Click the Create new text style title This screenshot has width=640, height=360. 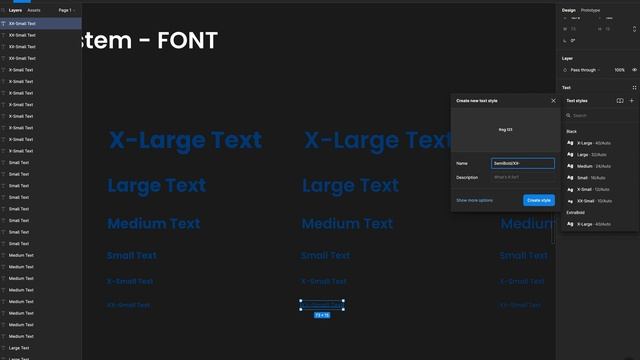(477, 101)
